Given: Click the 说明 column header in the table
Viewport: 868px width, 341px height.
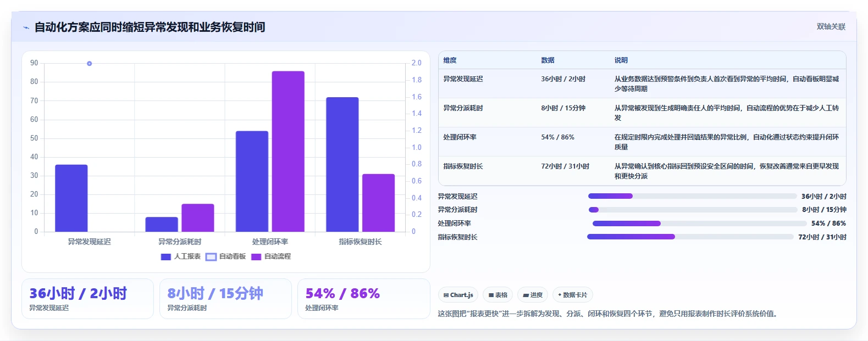Looking at the screenshot, I should [621, 60].
